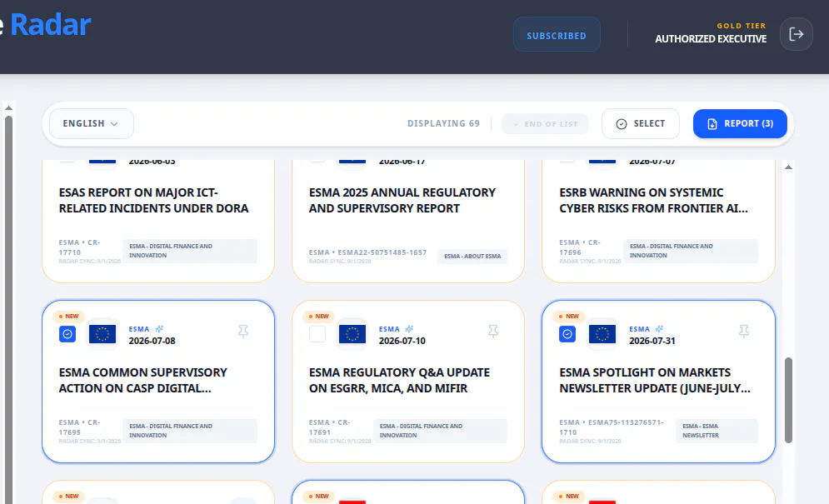829x504 pixels.
Task: Pin the ESMA Common Supervisory Action card
Action: 243,332
